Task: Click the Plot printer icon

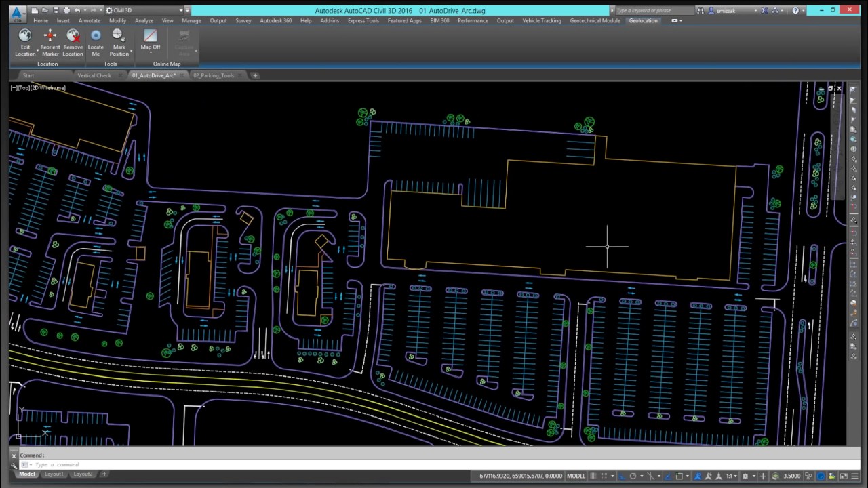Action: click(x=66, y=11)
